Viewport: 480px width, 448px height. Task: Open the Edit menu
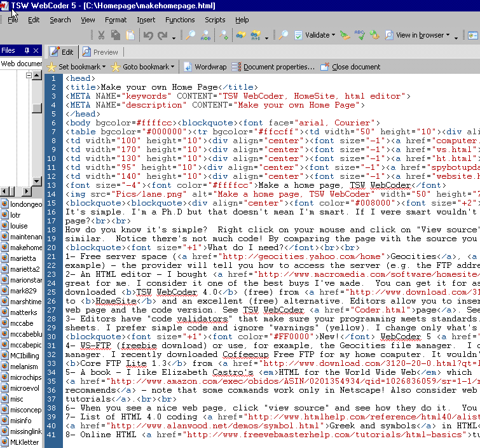click(x=34, y=20)
